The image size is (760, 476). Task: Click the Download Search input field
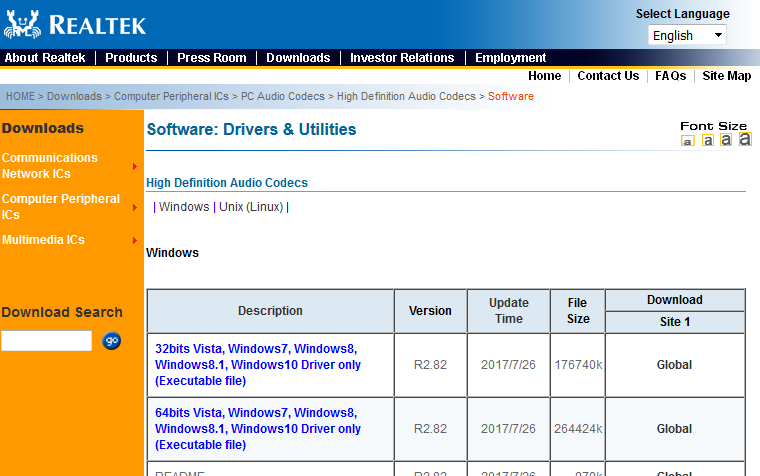click(47, 341)
